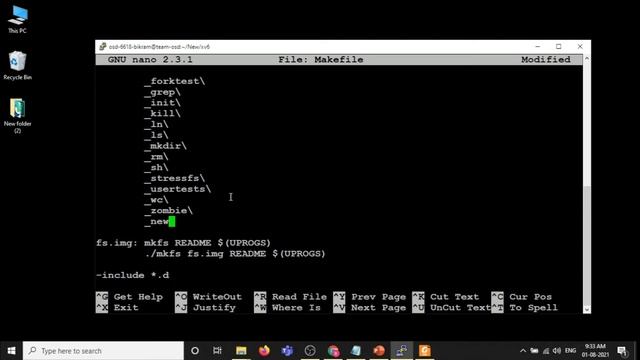
Task: Click the '_ln\' line
Action: coord(156,124)
